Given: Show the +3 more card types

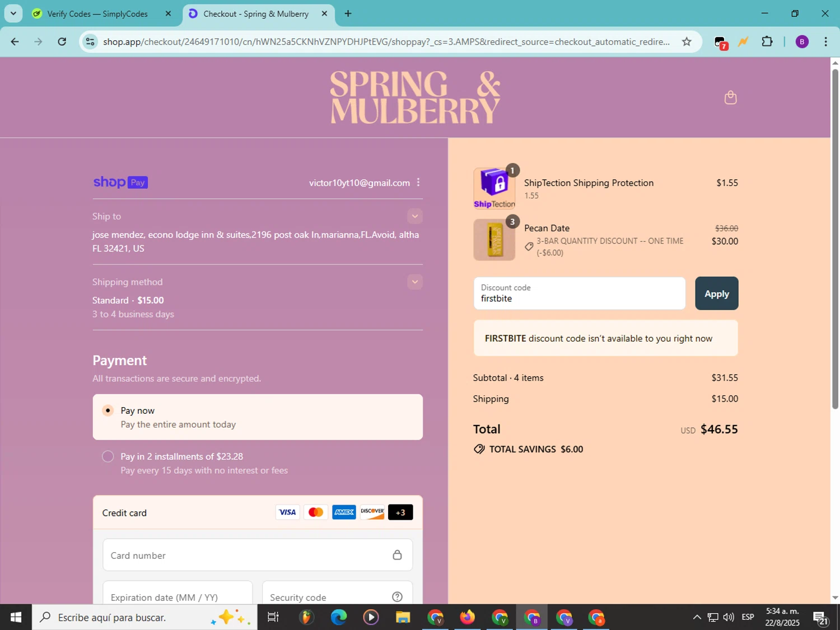Looking at the screenshot, I should tap(400, 512).
